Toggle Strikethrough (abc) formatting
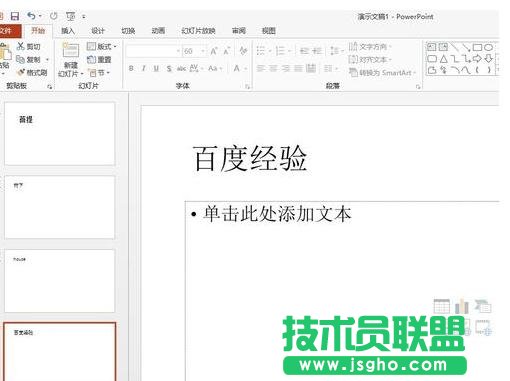This screenshot has height=381, width=510. point(181,69)
